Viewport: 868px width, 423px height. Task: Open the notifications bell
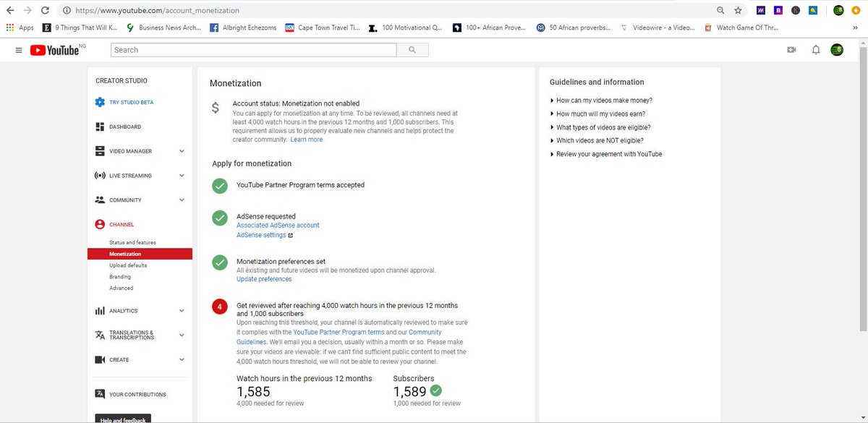pyautogui.click(x=816, y=50)
